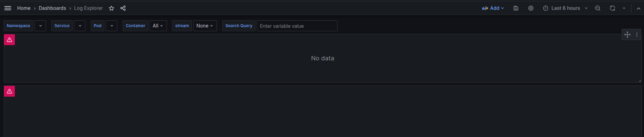
Task: Open the Container dropdown set to All
Action: [158, 26]
